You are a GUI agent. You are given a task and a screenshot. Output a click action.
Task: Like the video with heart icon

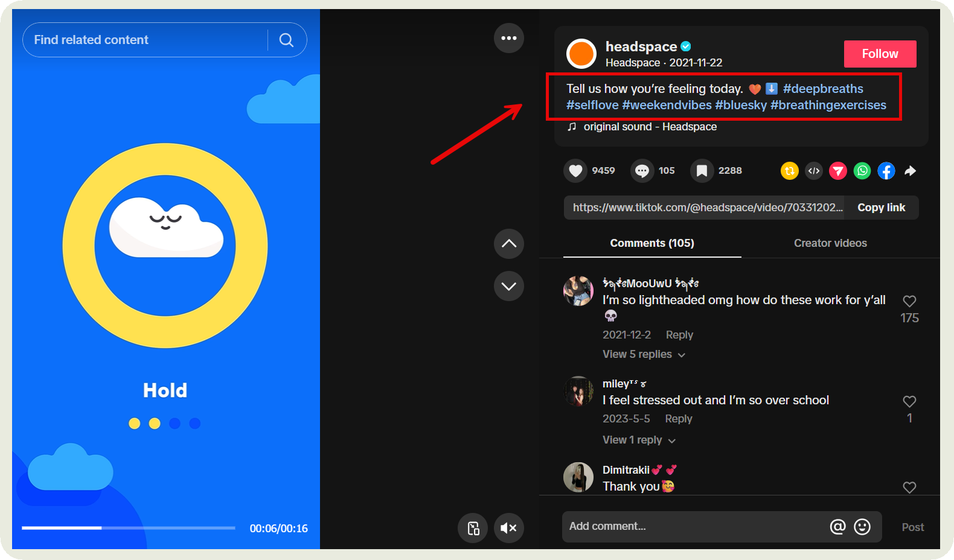pyautogui.click(x=575, y=171)
